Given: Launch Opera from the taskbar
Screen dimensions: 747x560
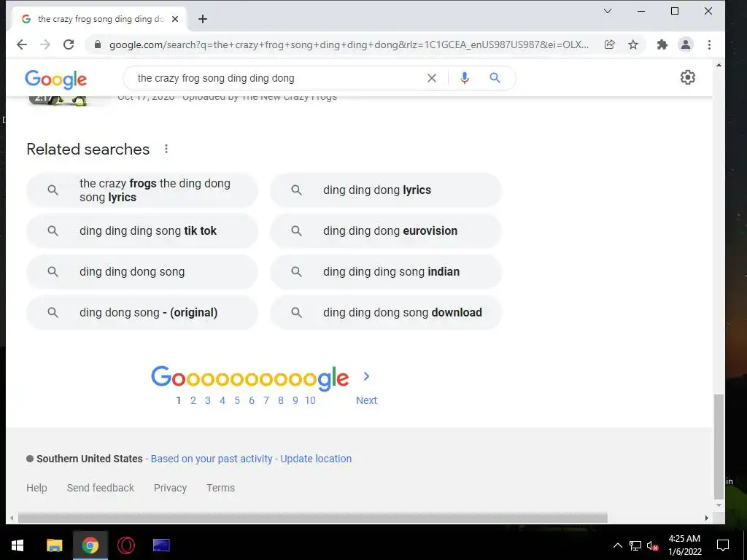Looking at the screenshot, I should [125, 545].
